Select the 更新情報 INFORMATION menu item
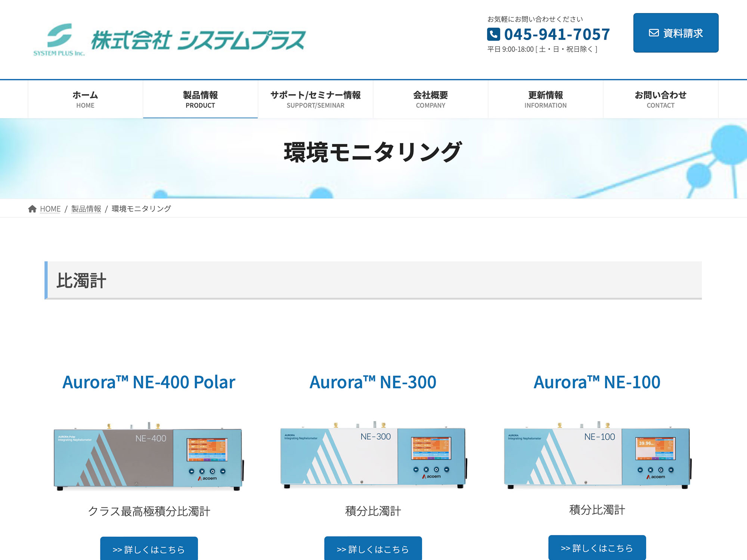The height and width of the screenshot is (560, 747). coord(545,99)
